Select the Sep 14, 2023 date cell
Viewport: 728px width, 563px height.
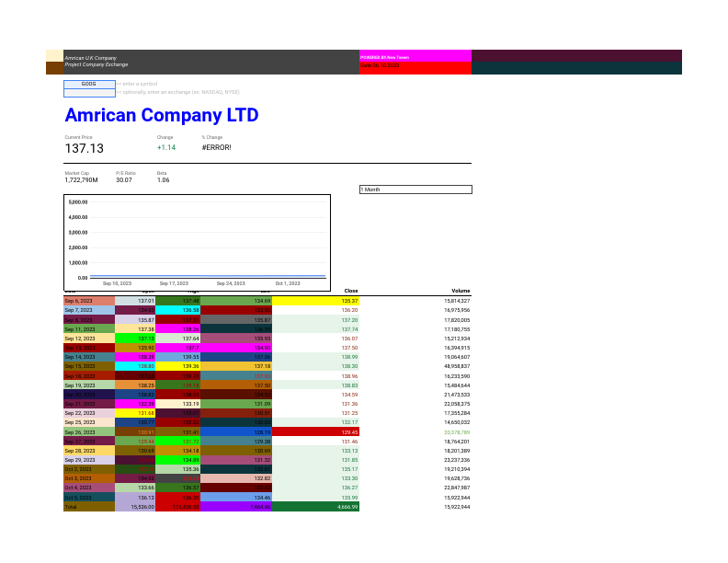point(89,357)
